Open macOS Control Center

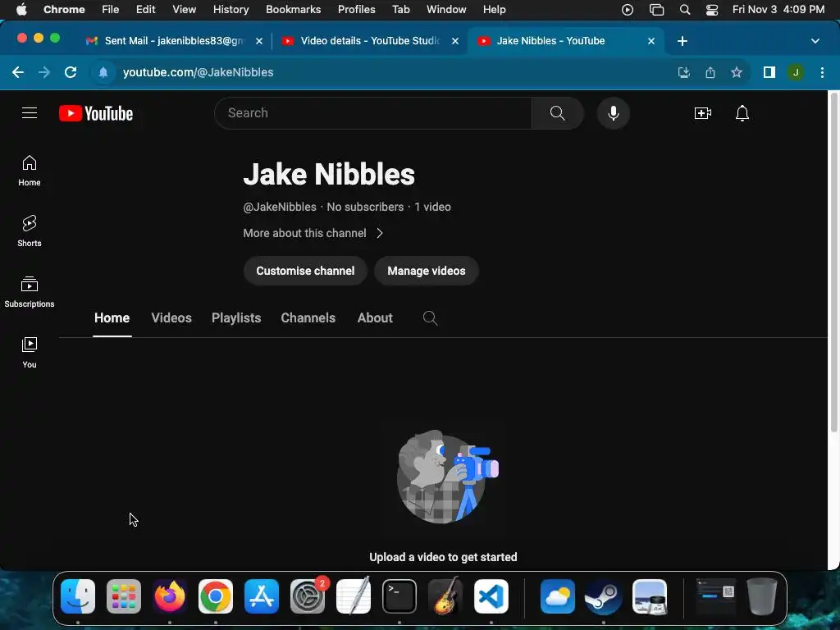point(712,10)
